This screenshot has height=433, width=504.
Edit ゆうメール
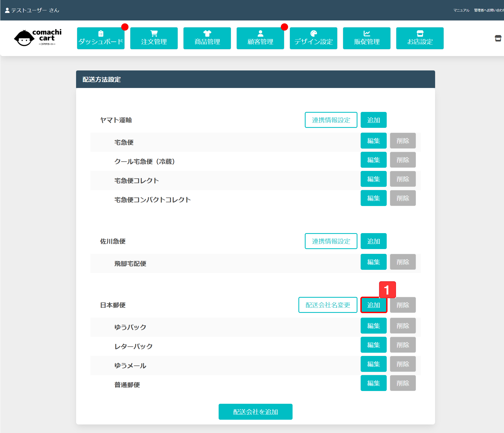(374, 364)
